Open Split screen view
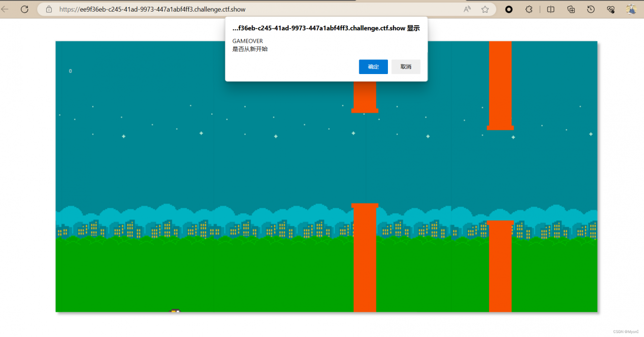Viewport: 644px width, 337px height. (551, 9)
